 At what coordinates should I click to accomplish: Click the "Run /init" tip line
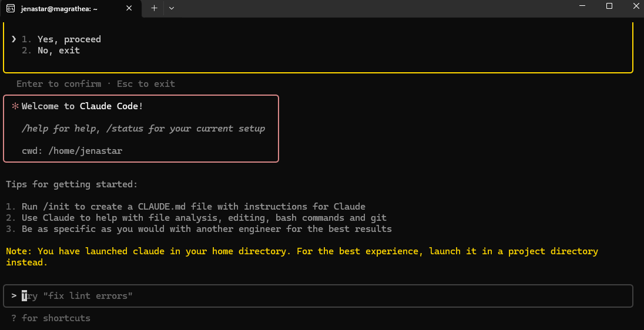[186, 207]
